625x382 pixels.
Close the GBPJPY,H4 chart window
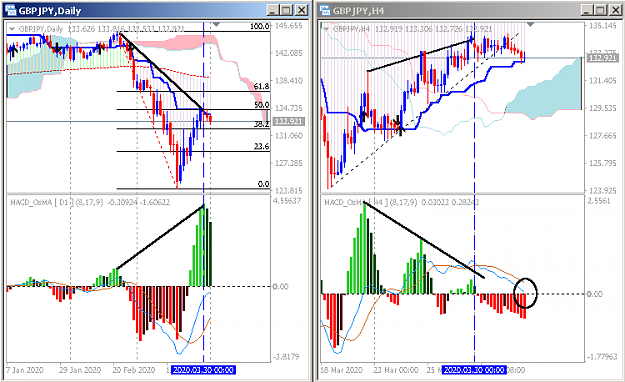coord(615,10)
